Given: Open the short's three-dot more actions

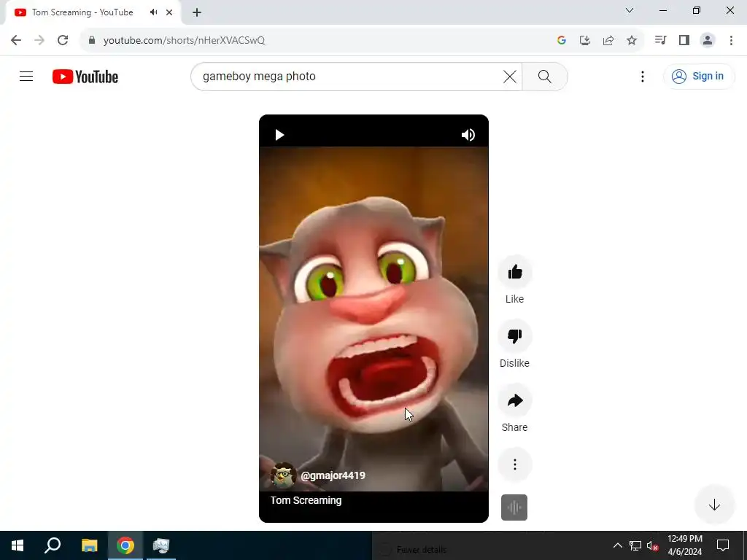Looking at the screenshot, I should tap(514, 464).
